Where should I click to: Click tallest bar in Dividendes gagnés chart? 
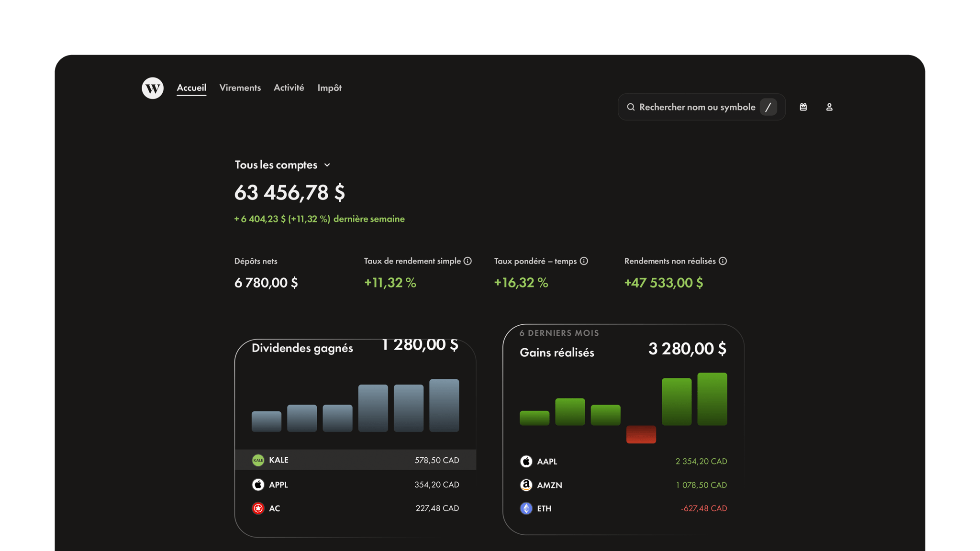click(444, 406)
